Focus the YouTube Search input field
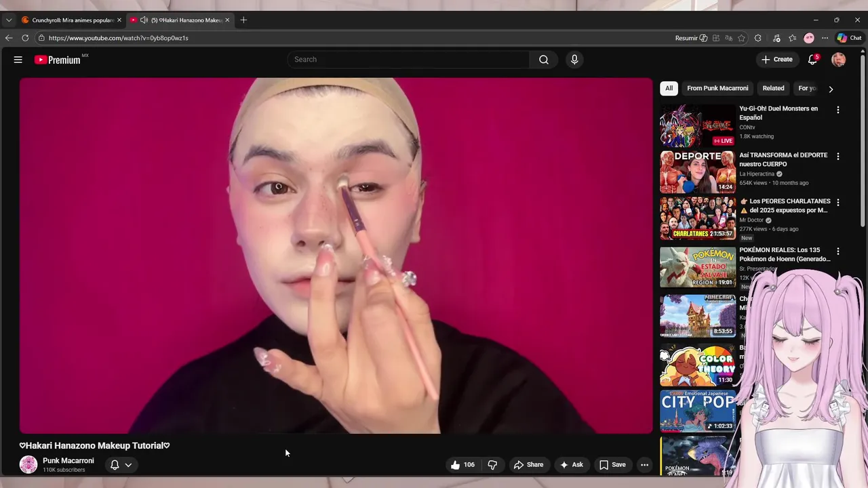This screenshot has width=868, height=488. pos(409,60)
